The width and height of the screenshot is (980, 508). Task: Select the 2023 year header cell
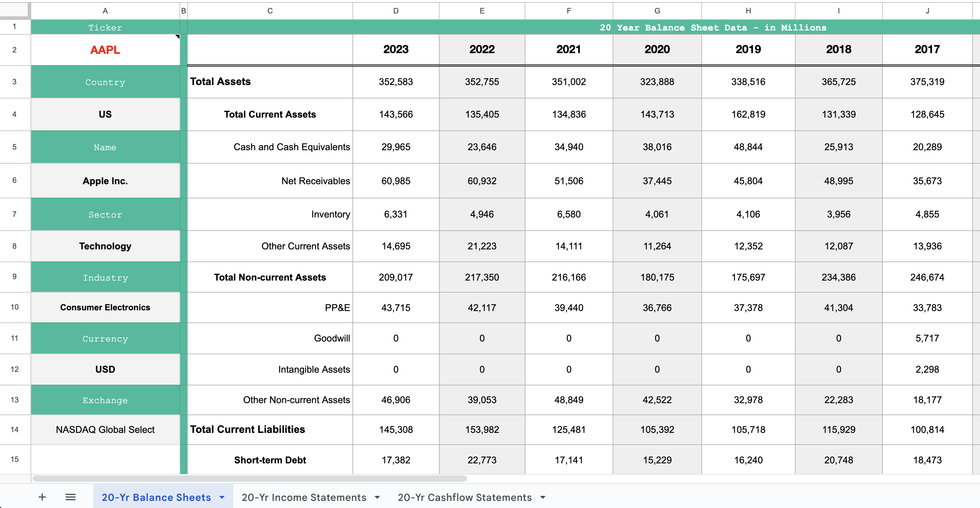pos(396,50)
